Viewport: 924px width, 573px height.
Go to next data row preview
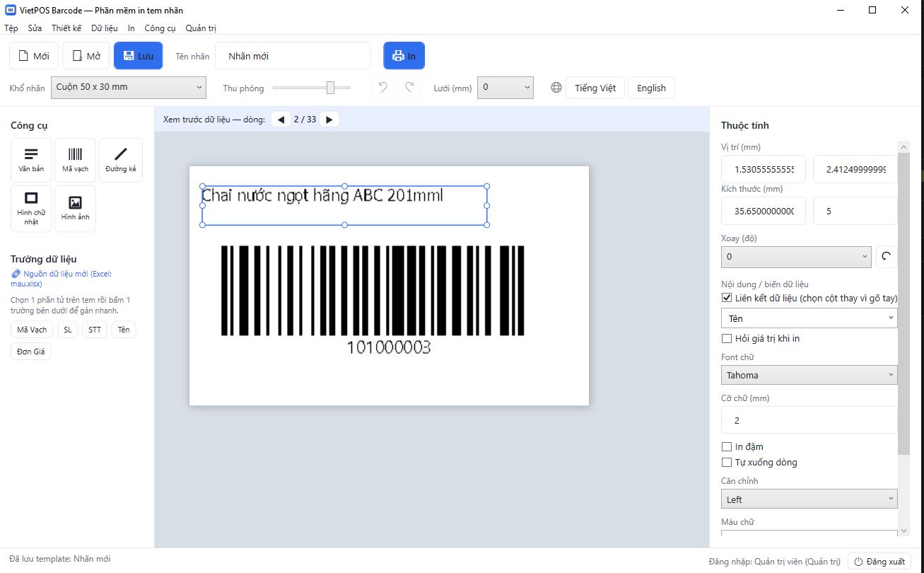coord(329,120)
